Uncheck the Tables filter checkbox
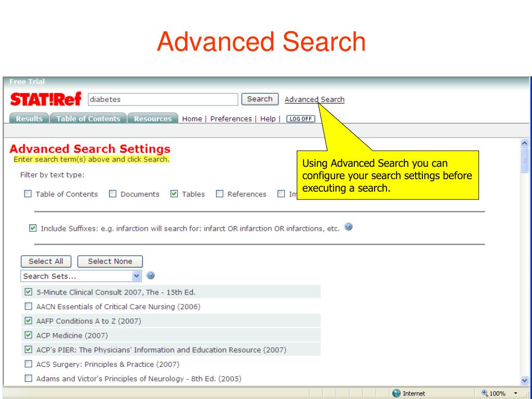This screenshot has height=399, width=532. click(174, 194)
